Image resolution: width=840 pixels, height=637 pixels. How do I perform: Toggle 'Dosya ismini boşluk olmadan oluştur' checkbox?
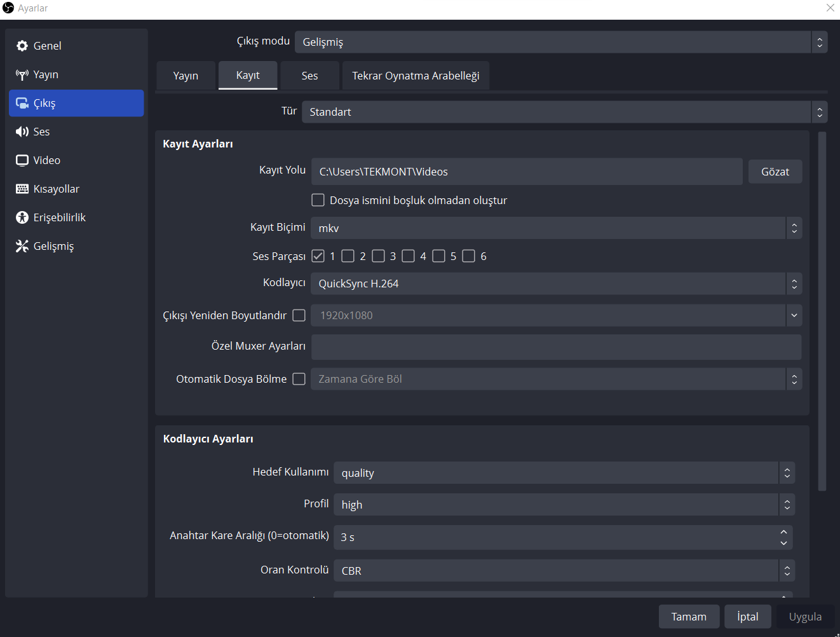click(x=318, y=200)
